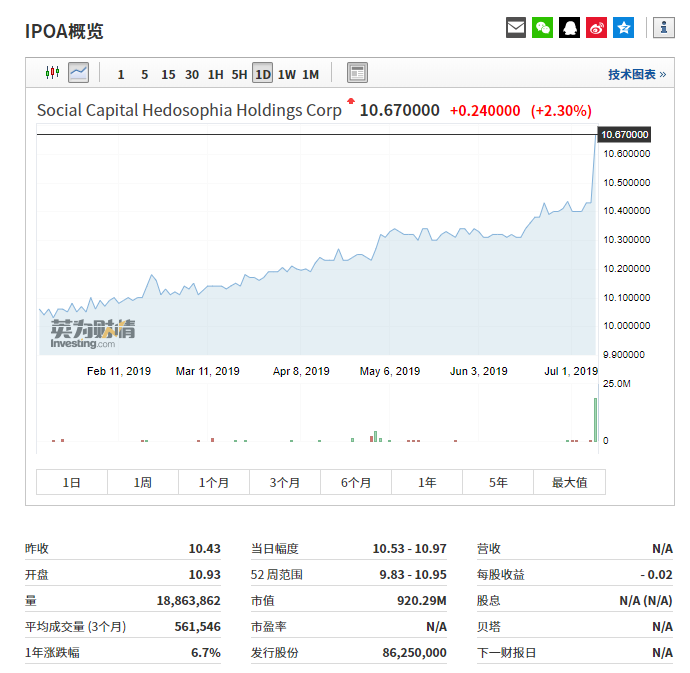Screen dimensions: 690x673
Task: Show the 最大值 time range
Action: (x=569, y=482)
